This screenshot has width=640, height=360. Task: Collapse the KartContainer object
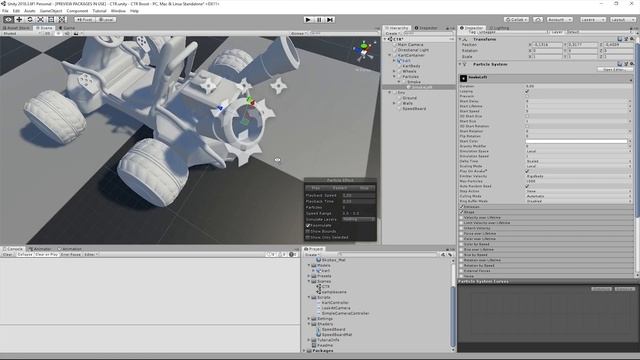click(390, 55)
